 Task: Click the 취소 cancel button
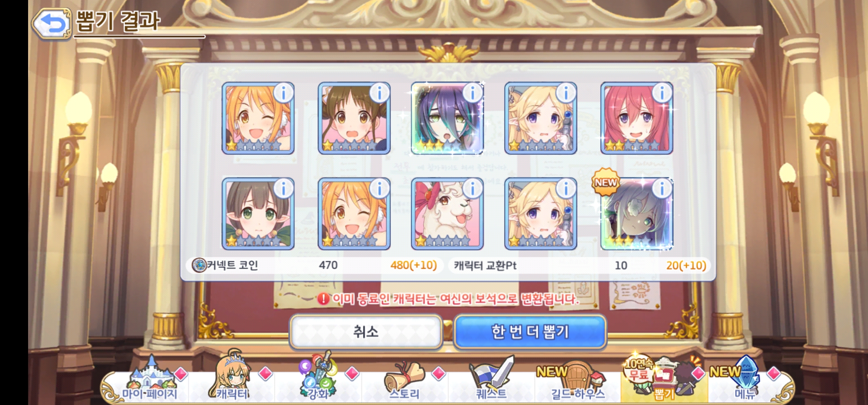pyautogui.click(x=366, y=332)
